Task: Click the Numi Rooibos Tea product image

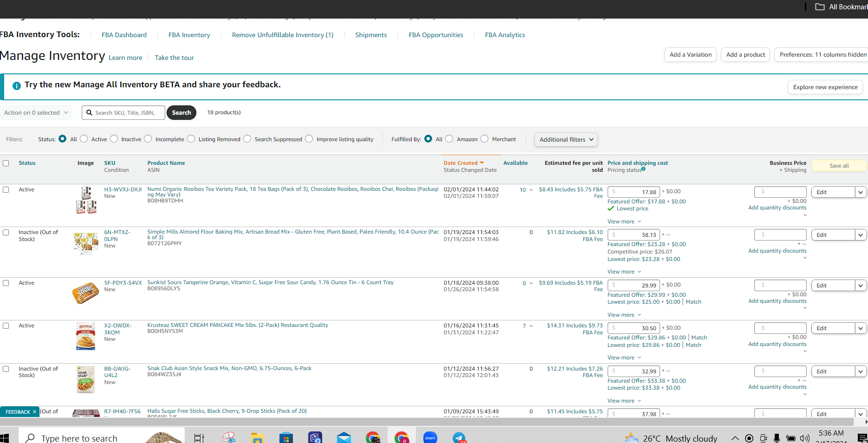Action: coord(86,200)
